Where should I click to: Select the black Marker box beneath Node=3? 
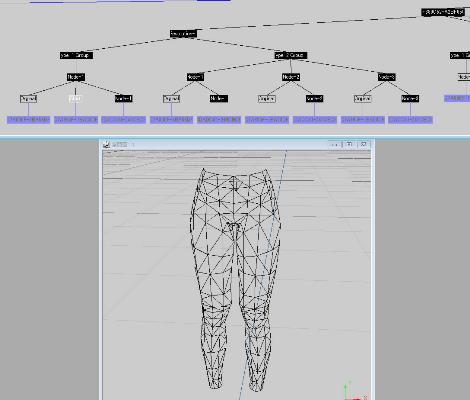point(410,99)
